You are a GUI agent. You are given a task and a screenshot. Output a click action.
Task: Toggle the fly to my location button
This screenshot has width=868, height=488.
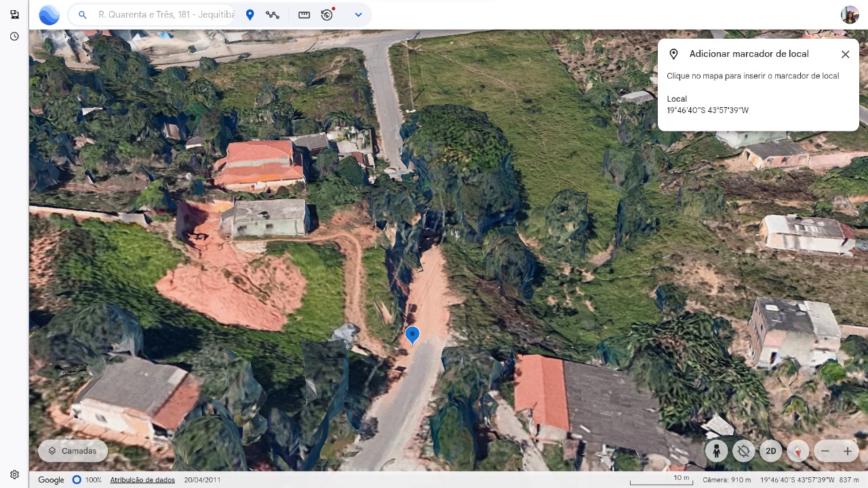click(x=744, y=451)
